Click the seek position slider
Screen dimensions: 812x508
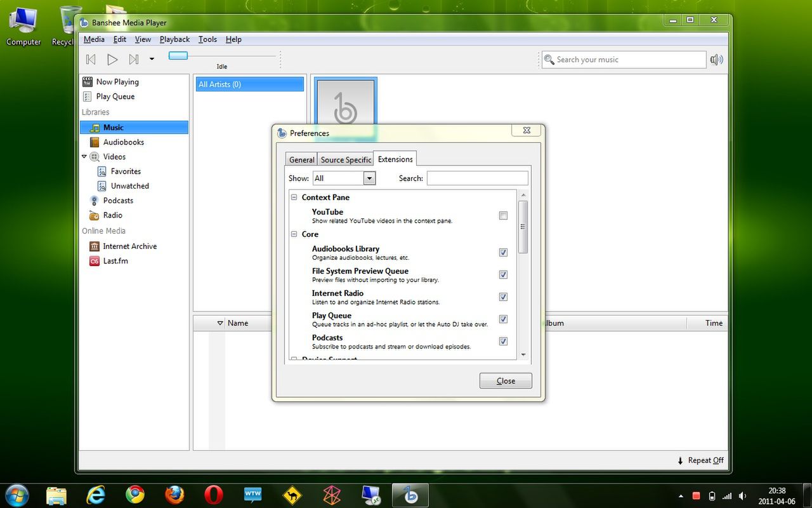(x=178, y=56)
